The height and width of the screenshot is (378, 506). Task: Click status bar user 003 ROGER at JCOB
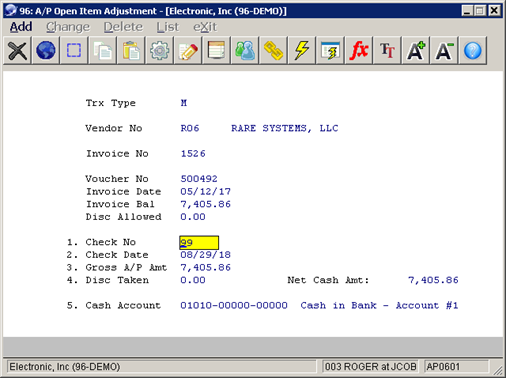coord(370,367)
